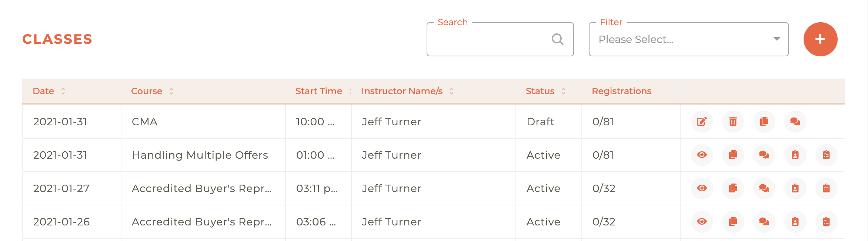Image resolution: width=868 pixels, height=241 pixels.
Task: Copy the 2021-01-26 Accredited Buyer's class
Action: point(732,222)
